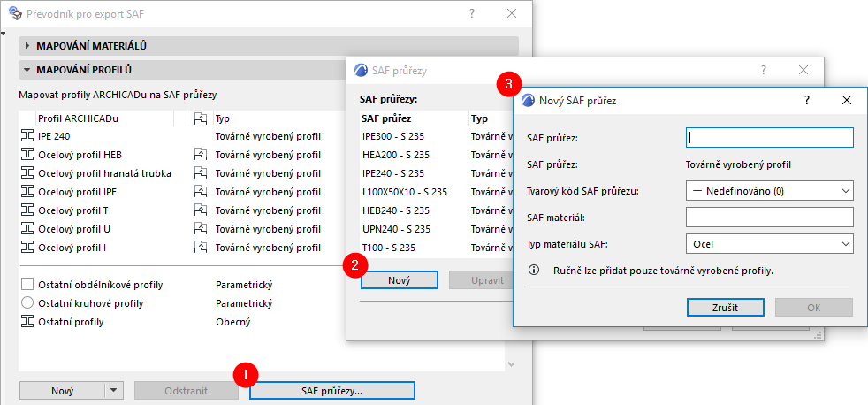Image resolution: width=868 pixels, height=405 pixels.
Task: Click the scroll down arrow in profile list
Action: pos(511,364)
